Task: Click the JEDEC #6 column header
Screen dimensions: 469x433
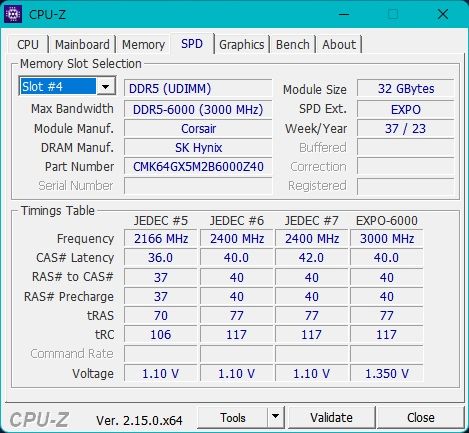Action: point(237,221)
